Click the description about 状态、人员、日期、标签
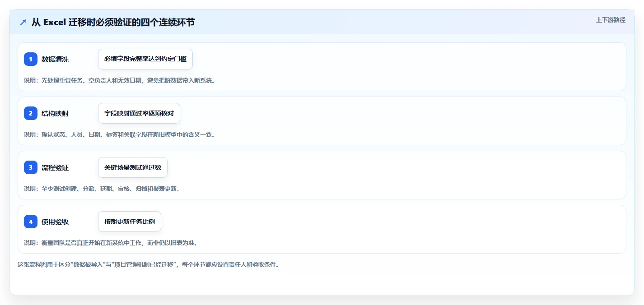Viewport: 644px width, 305px height. click(x=119, y=134)
